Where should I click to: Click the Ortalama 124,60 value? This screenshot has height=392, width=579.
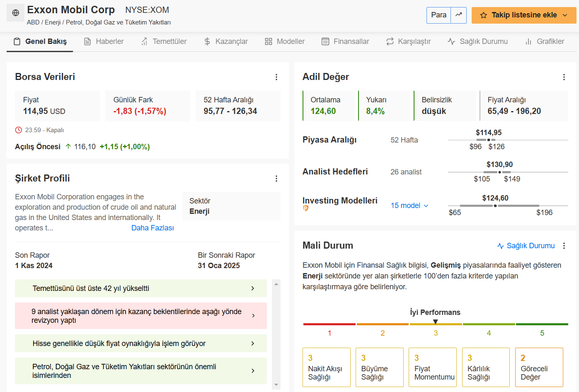[323, 111]
